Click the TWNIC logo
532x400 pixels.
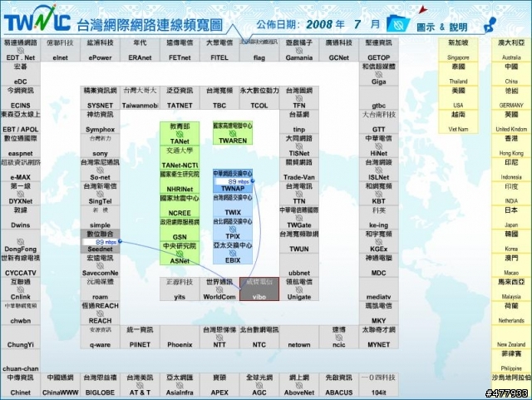tap(37, 18)
